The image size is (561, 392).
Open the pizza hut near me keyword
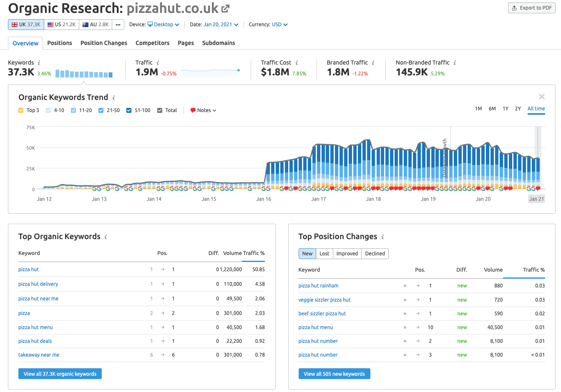(38, 299)
